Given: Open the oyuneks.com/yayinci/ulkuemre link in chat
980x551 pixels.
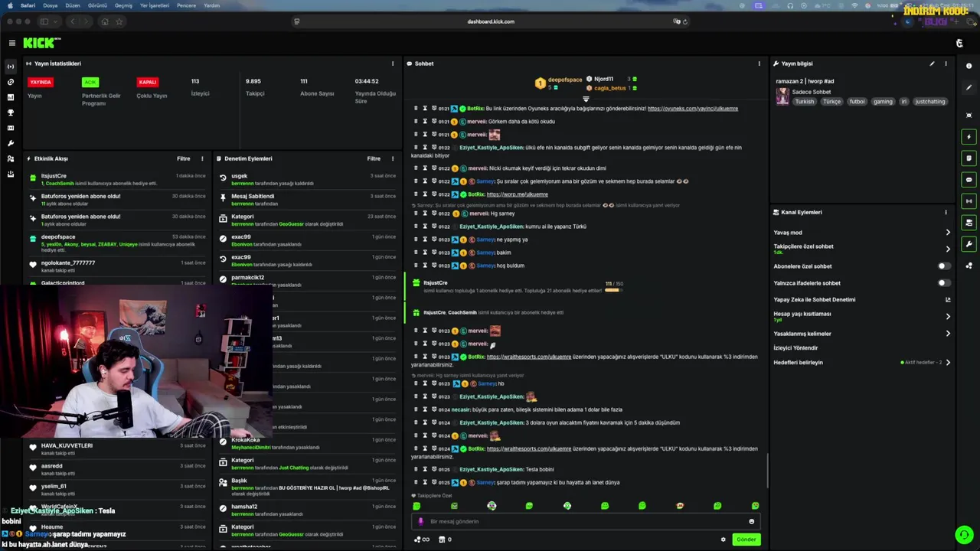Looking at the screenshot, I should tap(693, 109).
